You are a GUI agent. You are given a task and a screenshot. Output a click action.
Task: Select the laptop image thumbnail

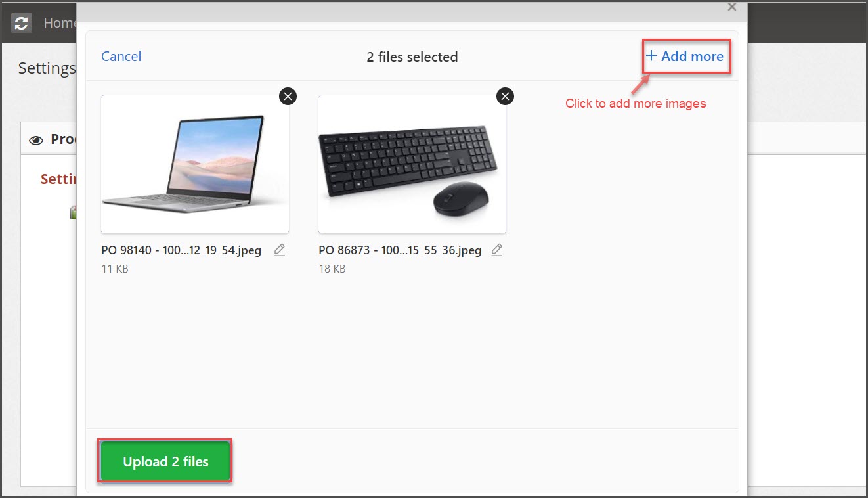click(x=195, y=164)
